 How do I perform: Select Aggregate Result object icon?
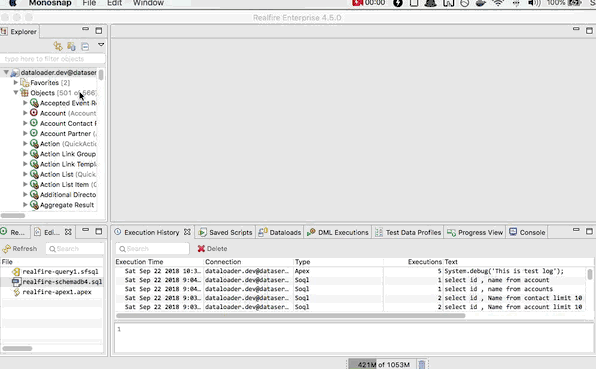click(34, 205)
